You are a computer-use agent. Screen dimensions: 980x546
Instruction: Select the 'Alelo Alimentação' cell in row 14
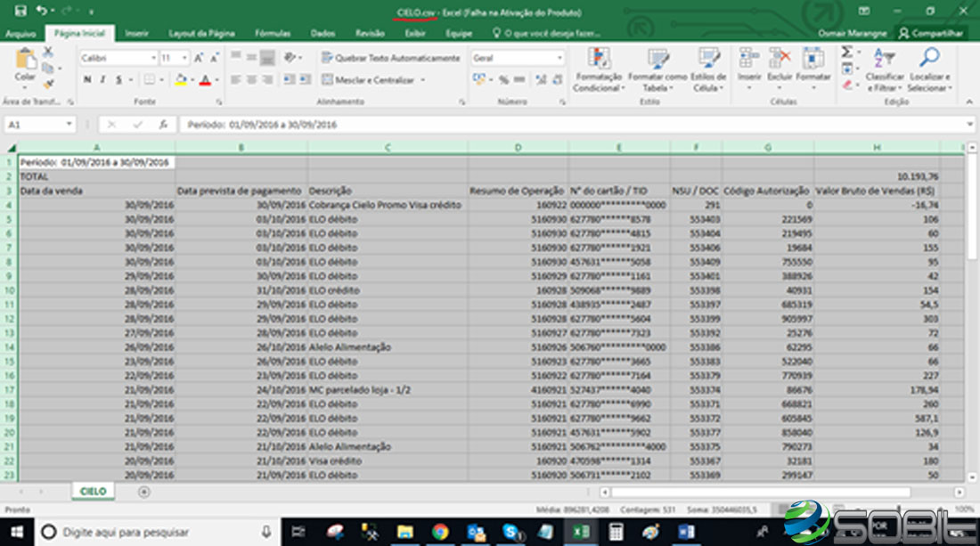pyautogui.click(x=388, y=347)
